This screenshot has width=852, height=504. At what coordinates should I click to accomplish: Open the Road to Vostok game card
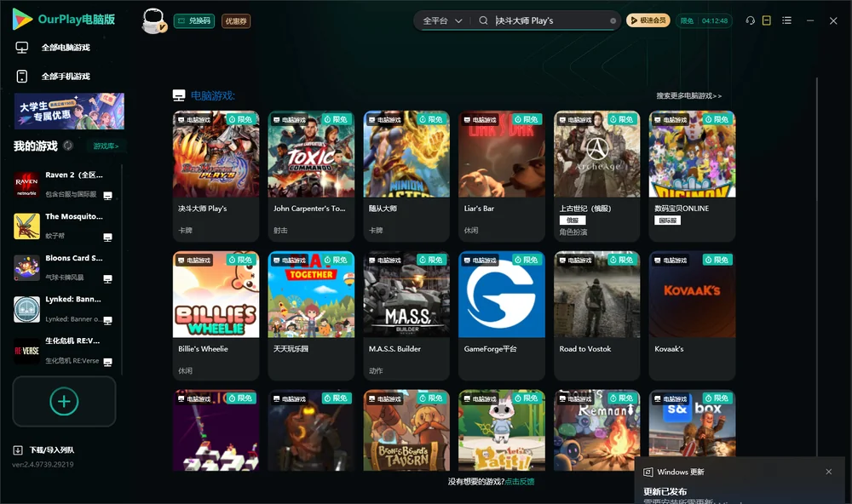pos(596,316)
